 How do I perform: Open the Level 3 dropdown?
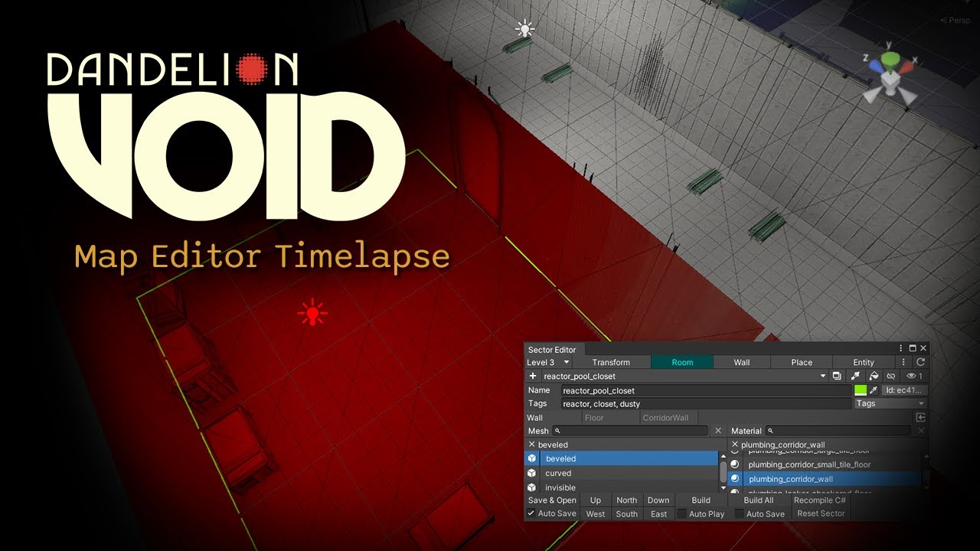coord(549,363)
